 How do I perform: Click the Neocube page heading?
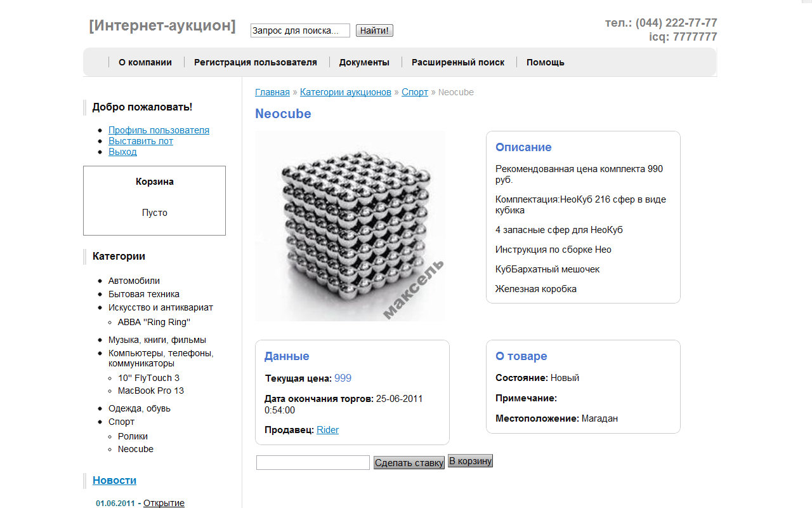click(x=283, y=114)
